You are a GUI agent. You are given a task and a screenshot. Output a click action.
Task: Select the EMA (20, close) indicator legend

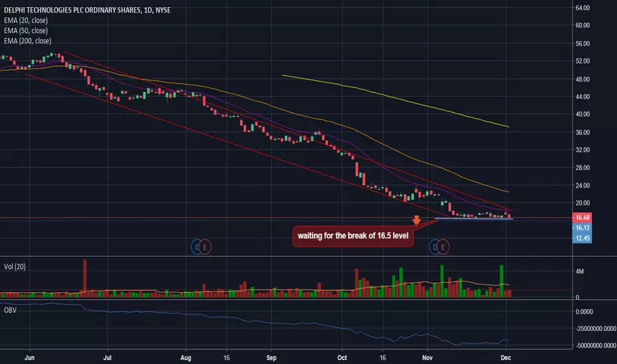tap(26, 21)
